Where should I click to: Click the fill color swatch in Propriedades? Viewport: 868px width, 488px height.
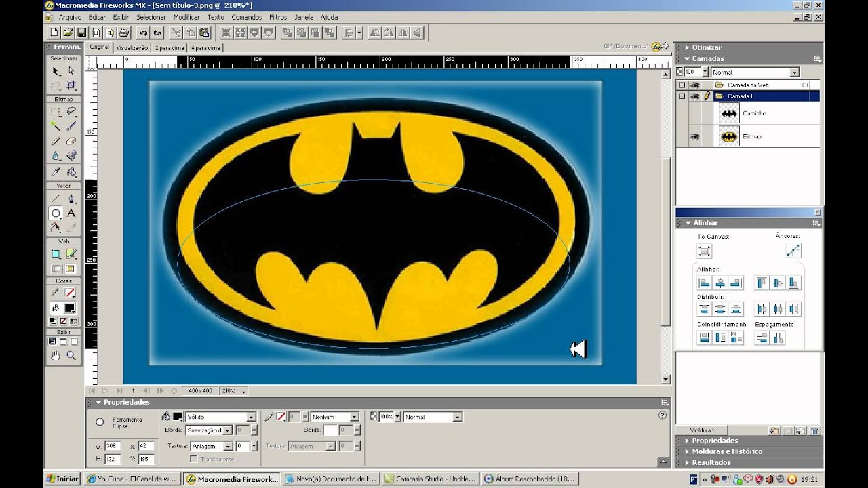pos(178,417)
